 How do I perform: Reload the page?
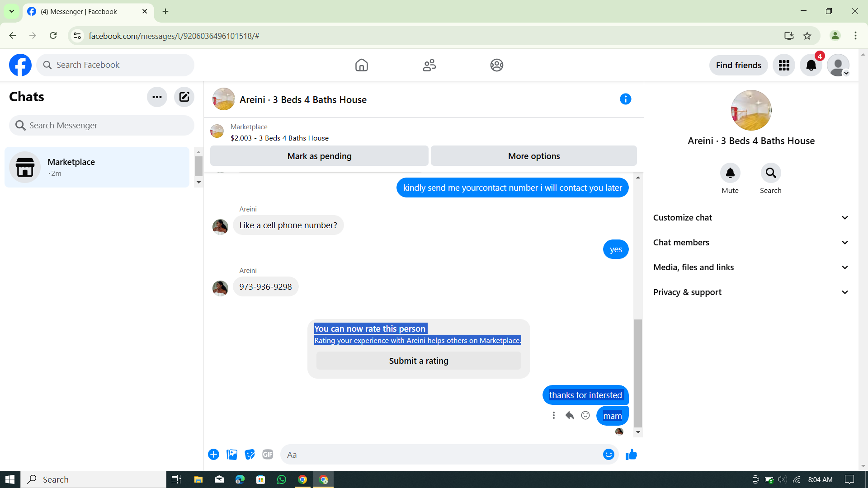pyautogui.click(x=53, y=36)
